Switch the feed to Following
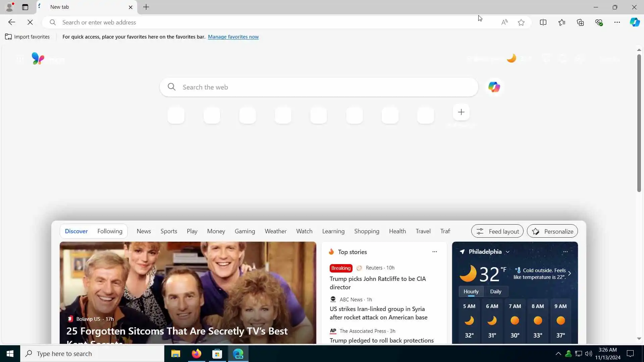The width and height of the screenshot is (644, 362). (x=110, y=231)
